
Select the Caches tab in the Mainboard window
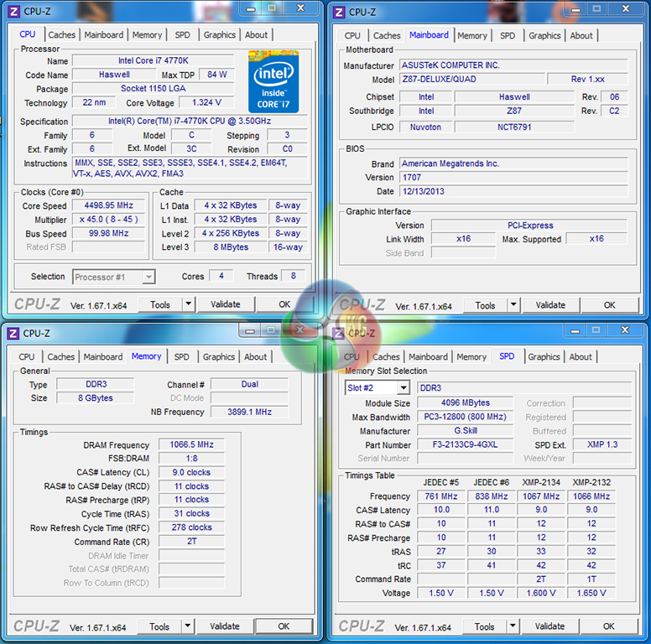387,36
